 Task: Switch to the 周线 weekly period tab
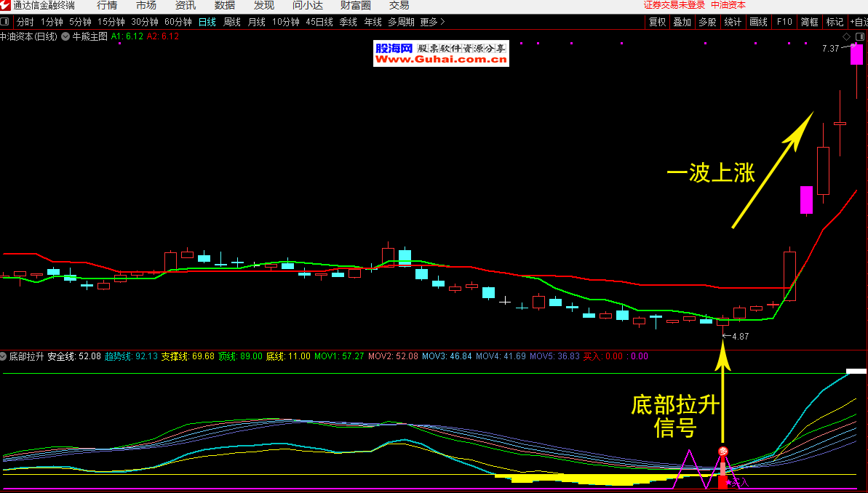[x=232, y=22]
